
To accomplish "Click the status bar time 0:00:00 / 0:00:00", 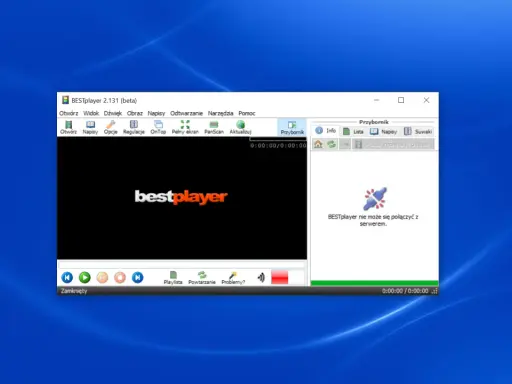I will click(x=405, y=291).
